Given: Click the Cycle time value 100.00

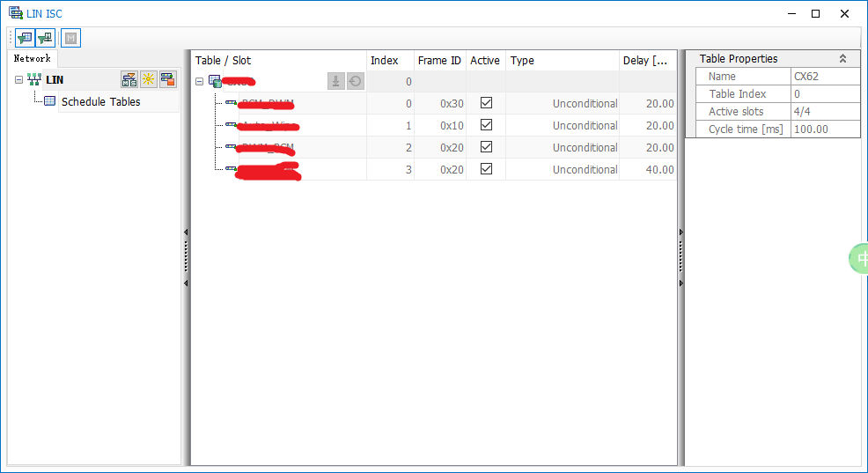Looking at the screenshot, I should (825, 129).
